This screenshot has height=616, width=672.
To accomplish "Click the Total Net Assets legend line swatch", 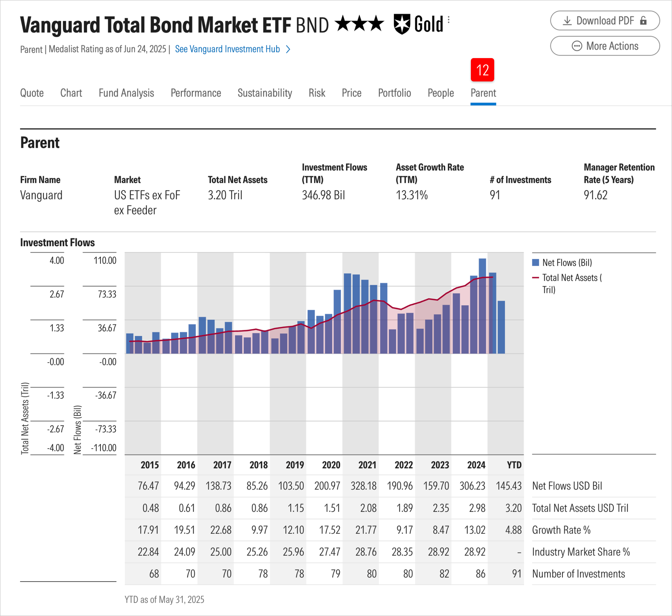I will 536,278.
